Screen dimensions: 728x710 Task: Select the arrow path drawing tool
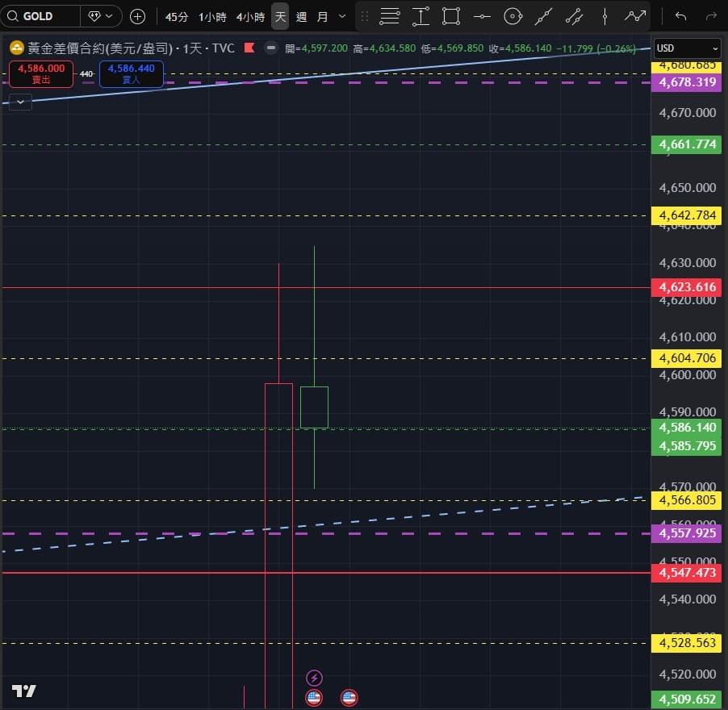point(634,17)
